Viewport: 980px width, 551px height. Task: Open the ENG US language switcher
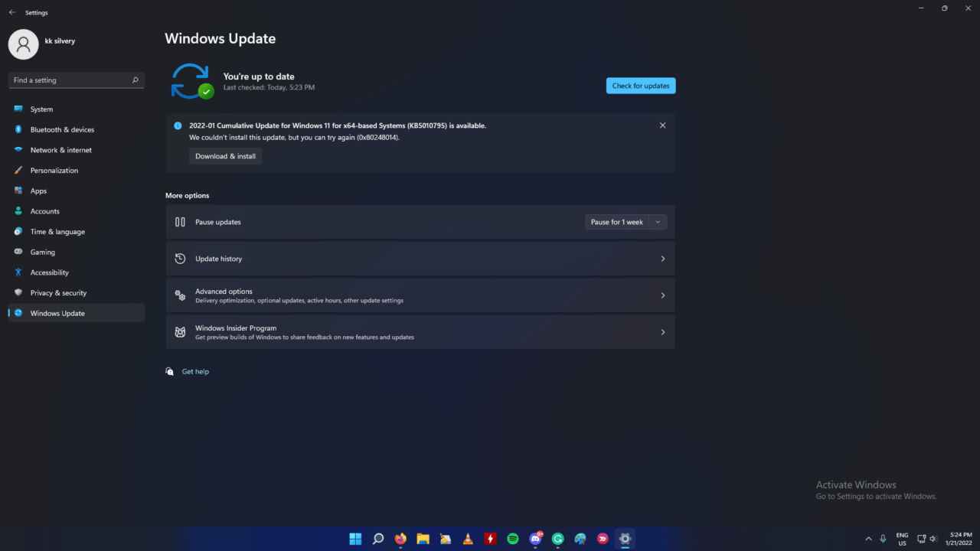coord(902,539)
